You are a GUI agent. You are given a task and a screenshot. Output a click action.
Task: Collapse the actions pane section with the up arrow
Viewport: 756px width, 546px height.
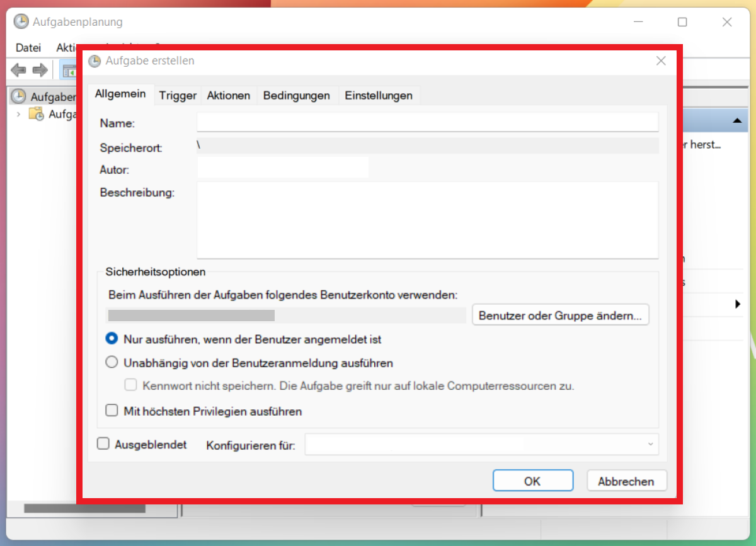pos(736,120)
